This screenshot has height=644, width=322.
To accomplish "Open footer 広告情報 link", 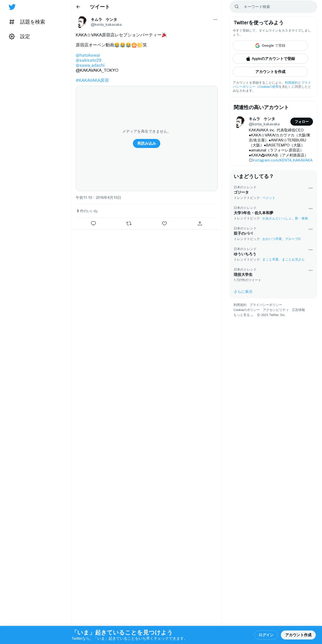I will click(x=298, y=310).
